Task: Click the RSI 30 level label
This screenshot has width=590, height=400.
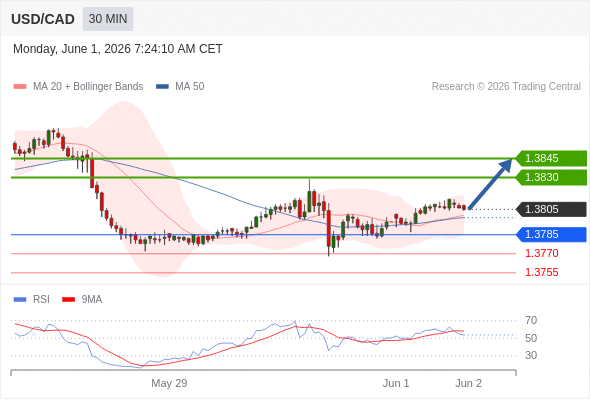Action: (x=531, y=355)
